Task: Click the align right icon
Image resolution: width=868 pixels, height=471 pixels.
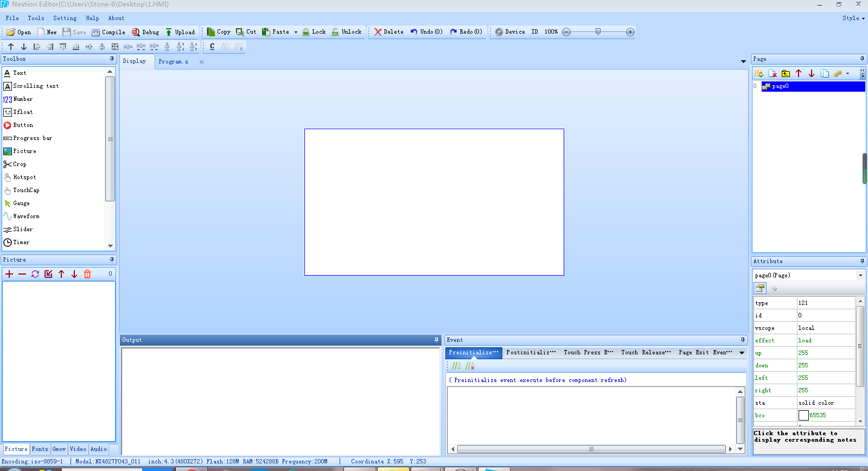Action: click(50, 47)
